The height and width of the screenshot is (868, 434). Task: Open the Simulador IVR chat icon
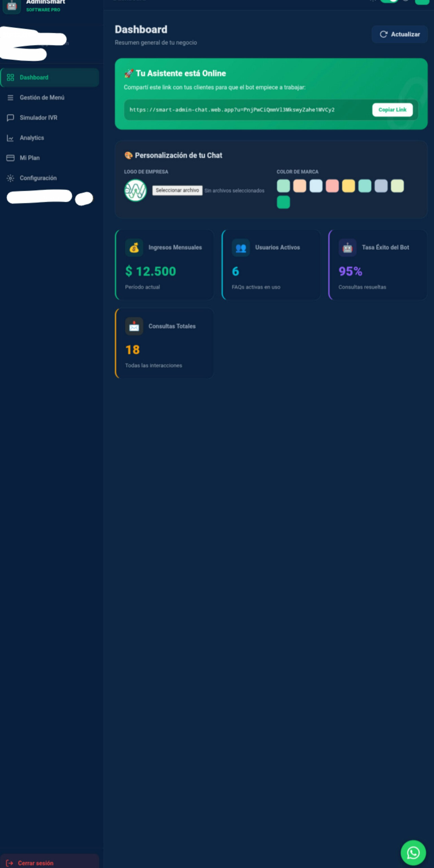coord(10,118)
